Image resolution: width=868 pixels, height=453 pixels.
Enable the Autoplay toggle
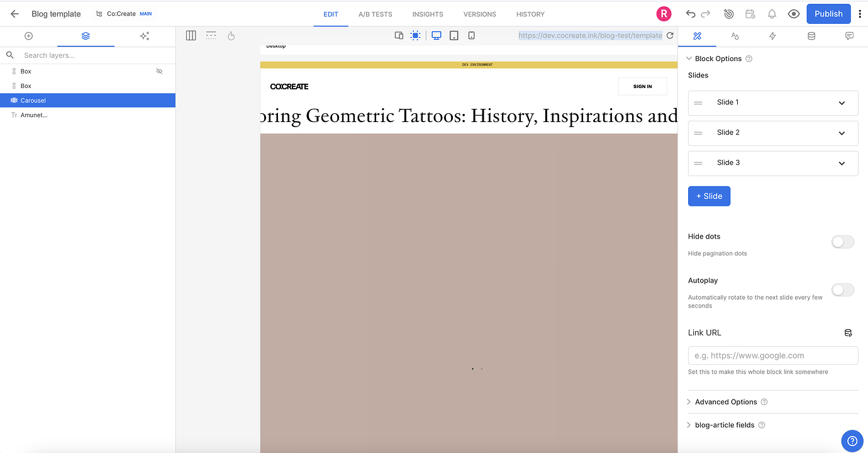[x=842, y=289]
